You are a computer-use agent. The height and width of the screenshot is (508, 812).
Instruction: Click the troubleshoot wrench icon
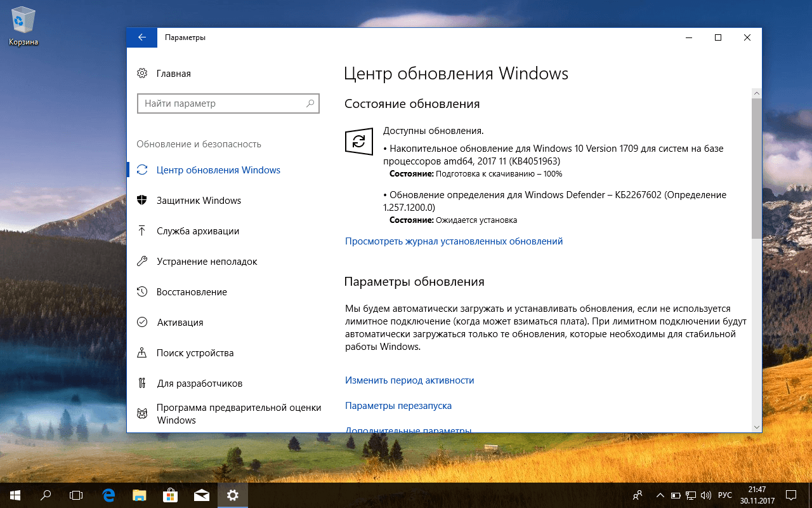(142, 262)
